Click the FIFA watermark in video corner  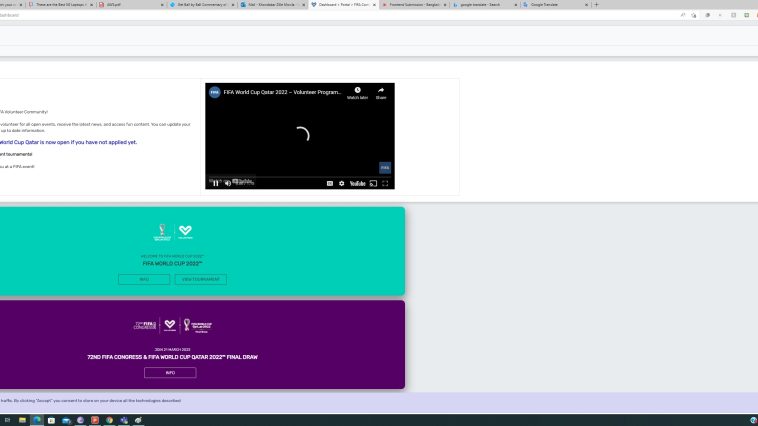click(x=385, y=168)
